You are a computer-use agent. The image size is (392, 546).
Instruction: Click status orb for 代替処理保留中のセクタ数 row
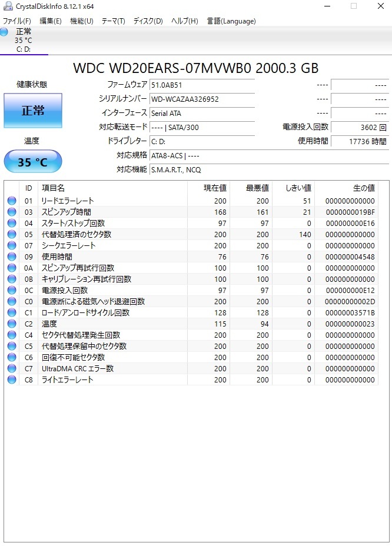(x=12, y=346)
